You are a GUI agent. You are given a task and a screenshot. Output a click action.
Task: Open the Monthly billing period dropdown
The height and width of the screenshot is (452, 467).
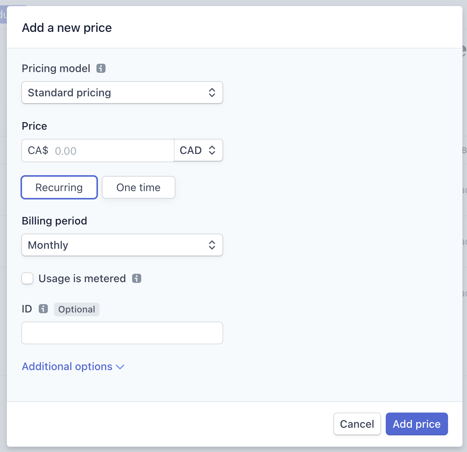(x=122, y=245)
